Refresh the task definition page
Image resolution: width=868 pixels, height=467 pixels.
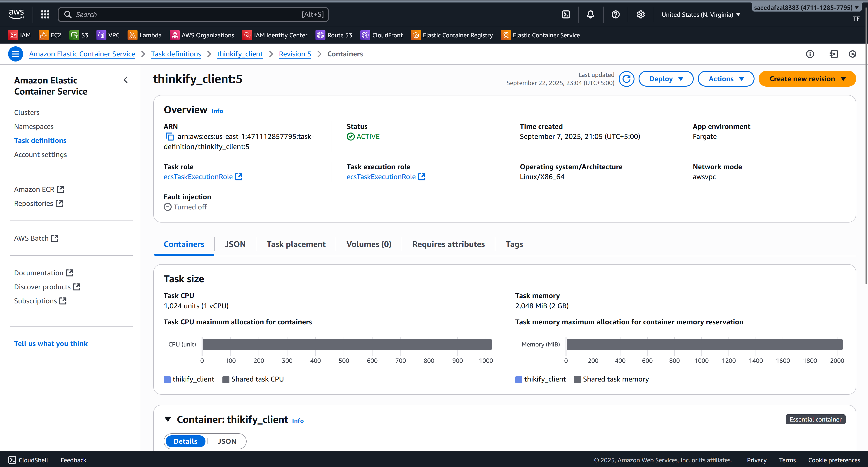(626, 78)
